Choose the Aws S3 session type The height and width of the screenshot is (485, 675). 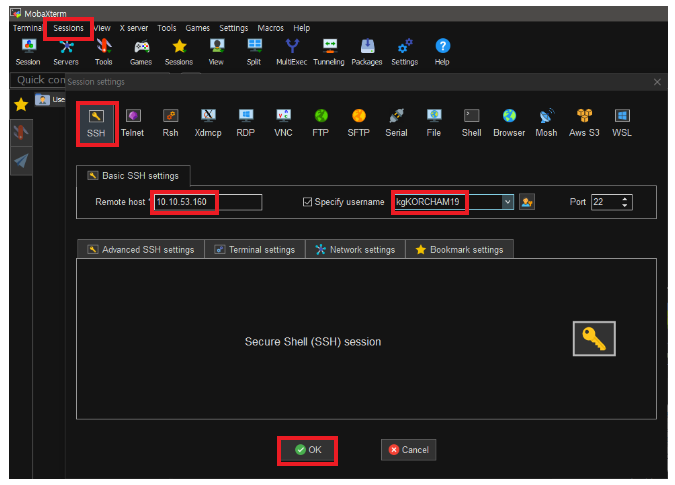tap(584, 123)
